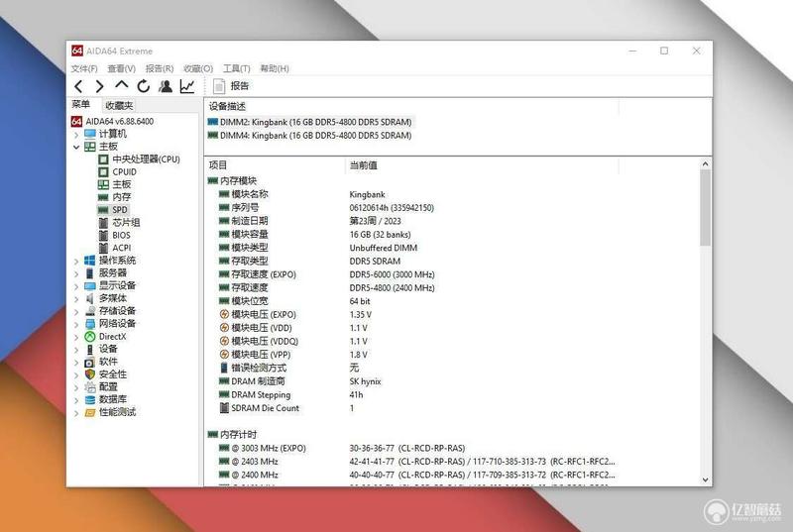Click the 安全性 shield icon

point(90,374)
